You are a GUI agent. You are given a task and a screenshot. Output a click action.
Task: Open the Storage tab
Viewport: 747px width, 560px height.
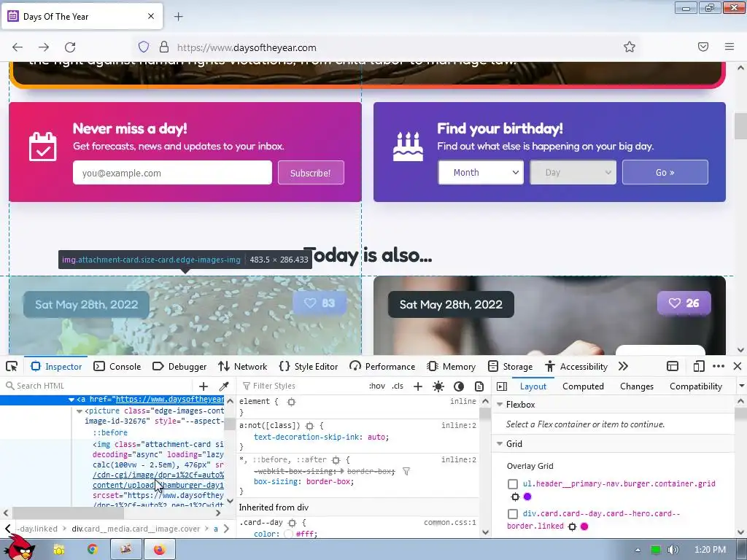(510, 366)
